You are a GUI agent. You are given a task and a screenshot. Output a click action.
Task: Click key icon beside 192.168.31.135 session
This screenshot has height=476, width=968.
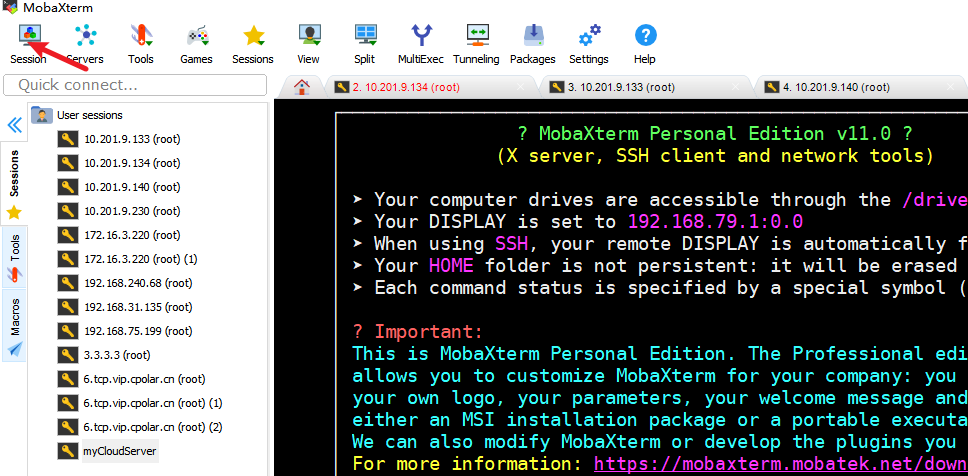tap(67, 307)
